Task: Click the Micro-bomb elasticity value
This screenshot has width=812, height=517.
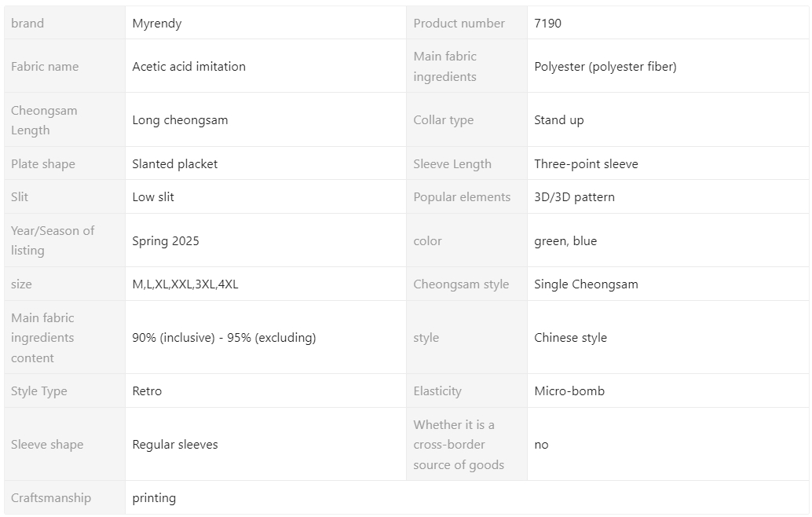Action: click(569, 391)
